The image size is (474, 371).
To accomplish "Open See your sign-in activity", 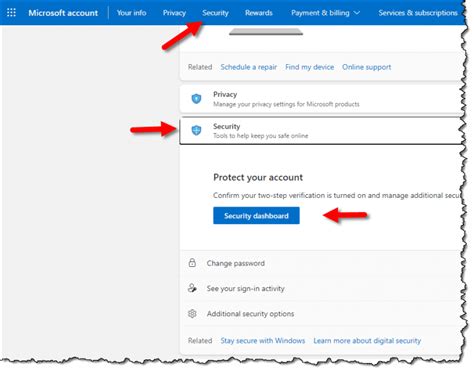I will [245, 289].
